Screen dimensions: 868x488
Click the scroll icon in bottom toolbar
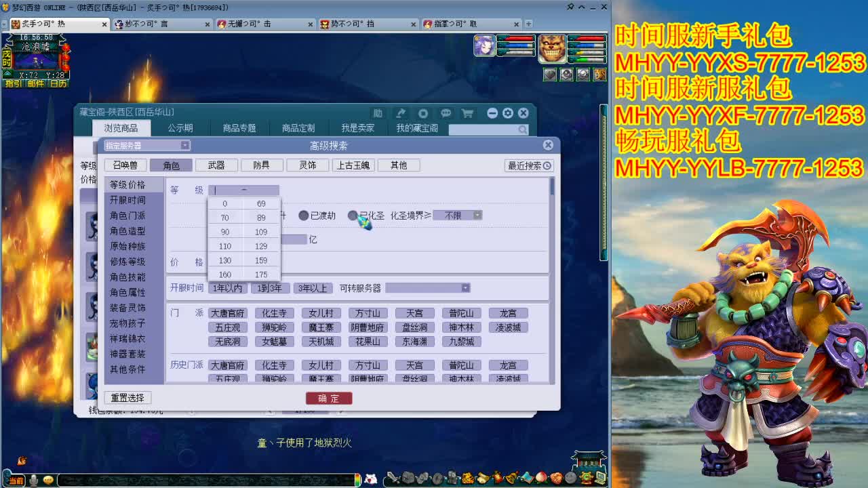click(x=483, y=479)
